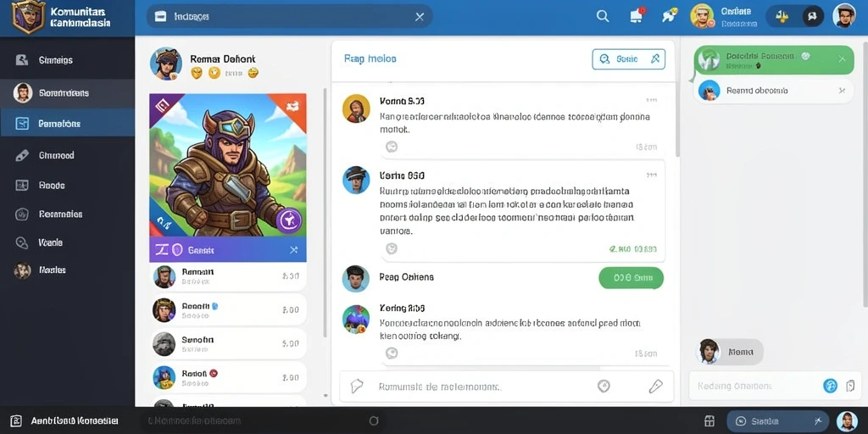Click shuffle icon on purple card bar
This screenshot has height=434, width=868.
coord(294,250)
